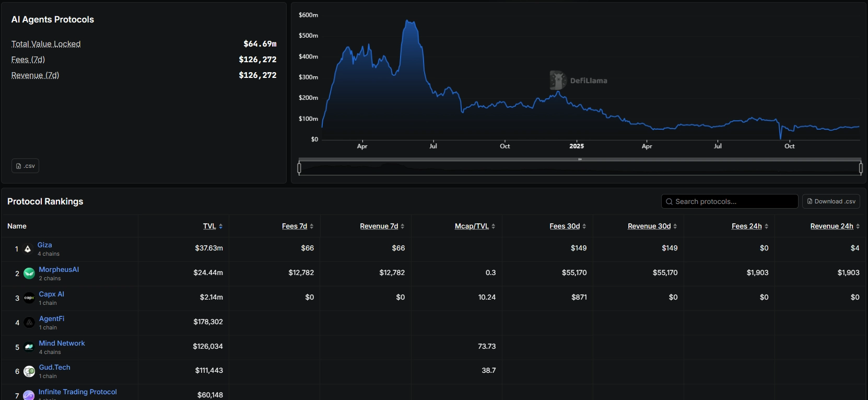Image resolution: width=868 pixels, height=400 pixels.
Task: Click the left handle of chart range slider
Action: [299, 168]
